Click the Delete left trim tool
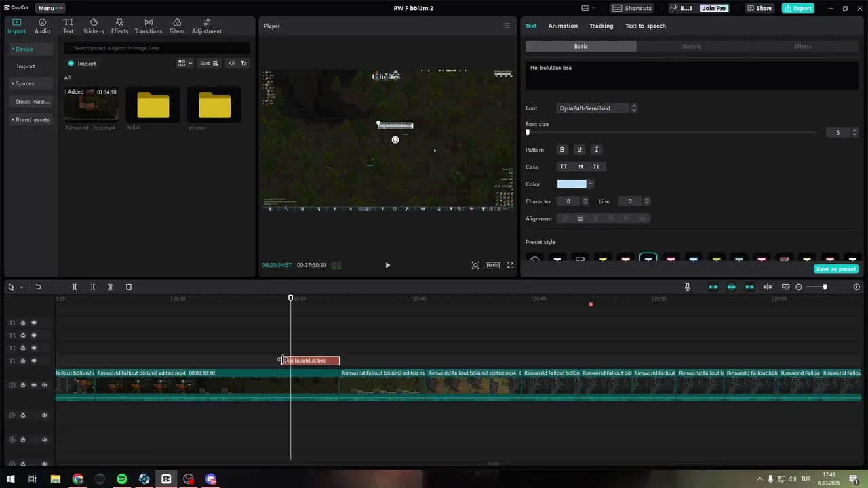 point(93,287)
